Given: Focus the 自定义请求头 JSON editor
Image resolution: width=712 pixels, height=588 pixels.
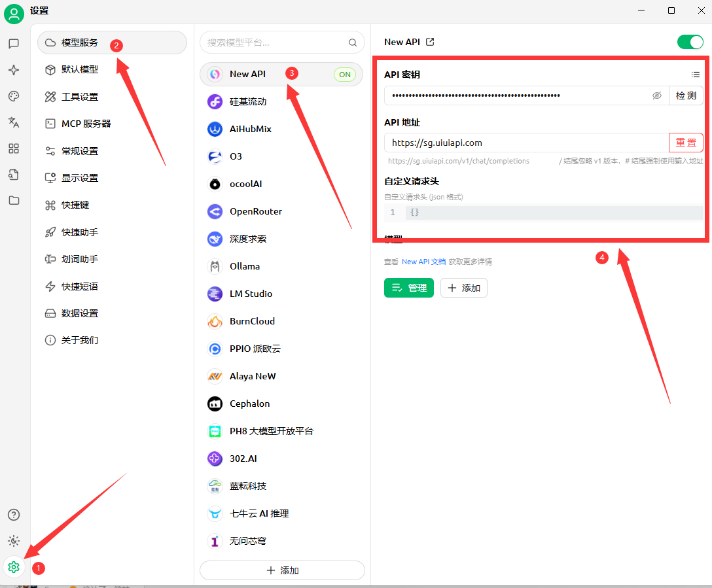Looking at the screenshot, I should click(544, 213).
